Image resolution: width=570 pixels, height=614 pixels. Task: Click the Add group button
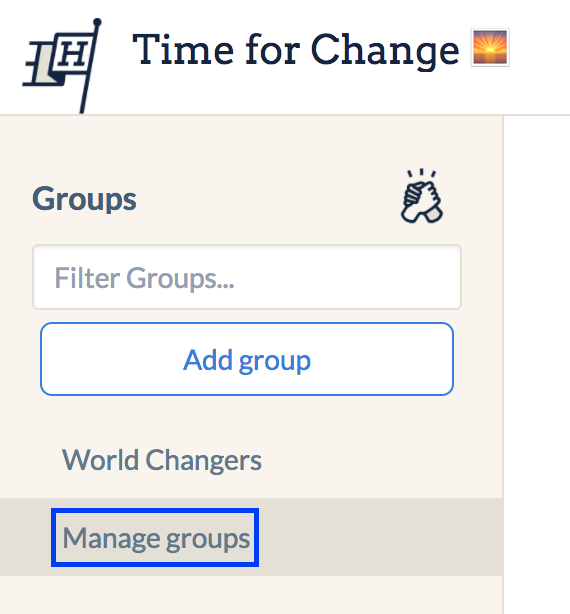pos(247,359)
